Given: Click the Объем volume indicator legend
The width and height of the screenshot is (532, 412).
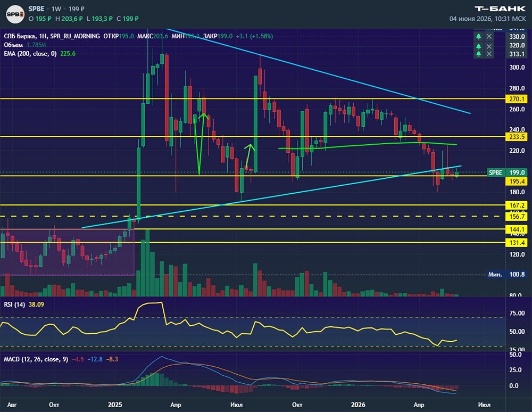Looking at the screenshot, I should click(x=14, y=45).
